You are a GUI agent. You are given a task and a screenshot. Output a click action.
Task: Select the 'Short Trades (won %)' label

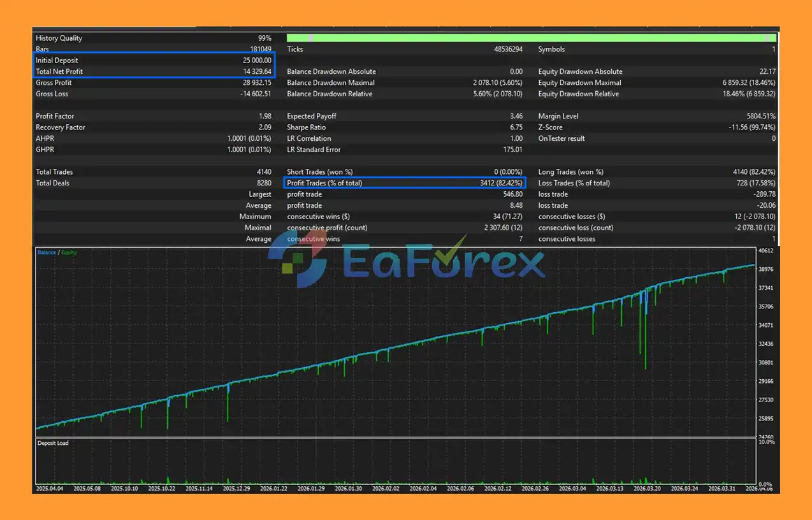click(320, 172)
